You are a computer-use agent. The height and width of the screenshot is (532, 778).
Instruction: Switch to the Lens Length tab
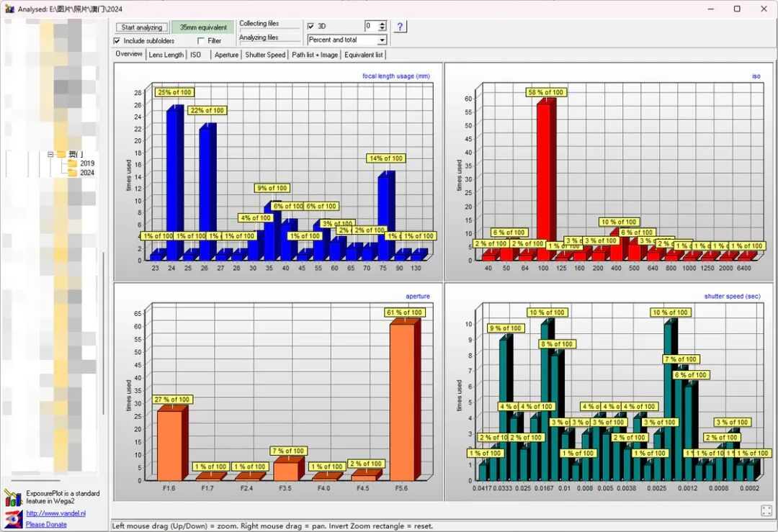click(x=166, y=55)
